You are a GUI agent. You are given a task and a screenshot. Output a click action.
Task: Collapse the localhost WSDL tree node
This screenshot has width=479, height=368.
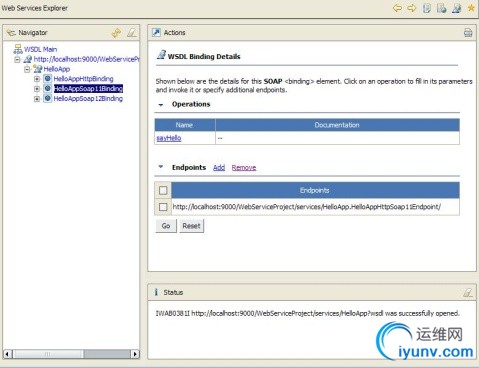[x=17, y=60]
